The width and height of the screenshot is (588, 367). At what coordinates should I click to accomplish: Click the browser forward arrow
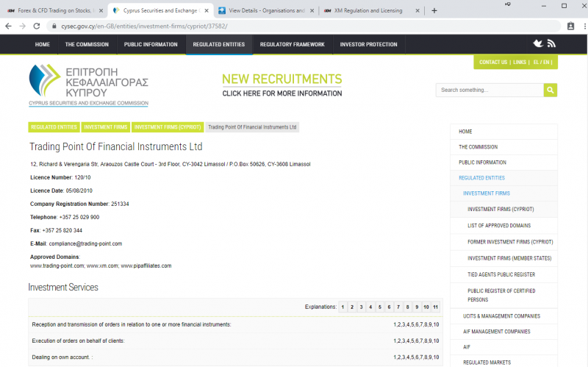tap(23, 26)
